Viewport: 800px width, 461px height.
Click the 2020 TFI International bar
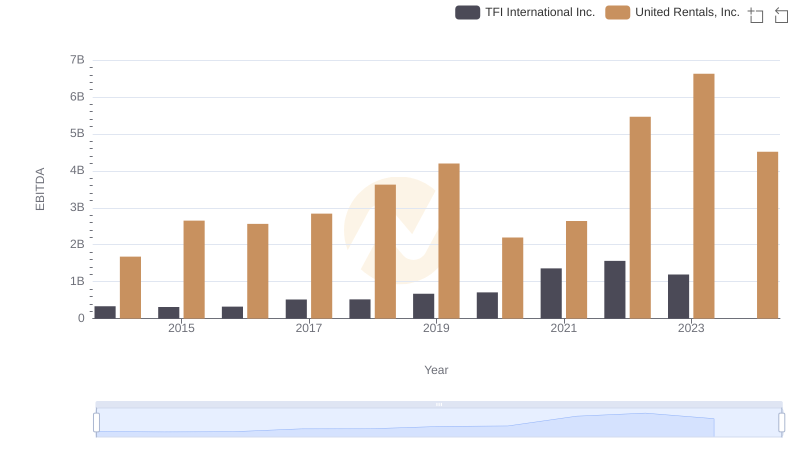487,305
